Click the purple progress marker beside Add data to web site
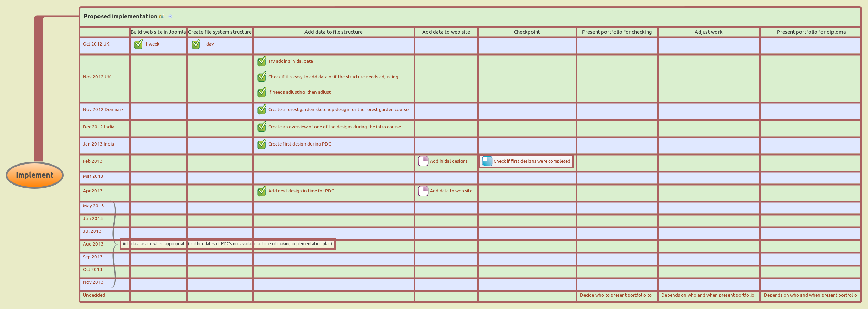The height and width of the screenshot is (309, 868). pyautogui.click(x=423, y=191)
